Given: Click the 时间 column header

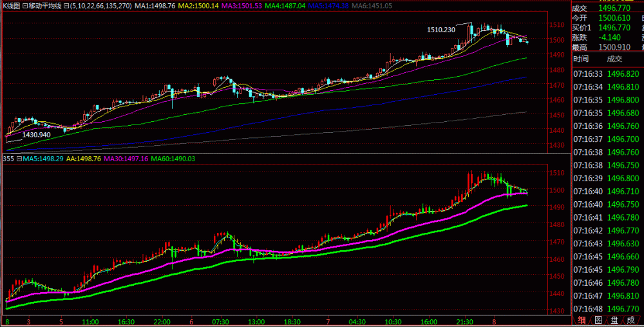Looking at the screenshot, I should 582,58.
